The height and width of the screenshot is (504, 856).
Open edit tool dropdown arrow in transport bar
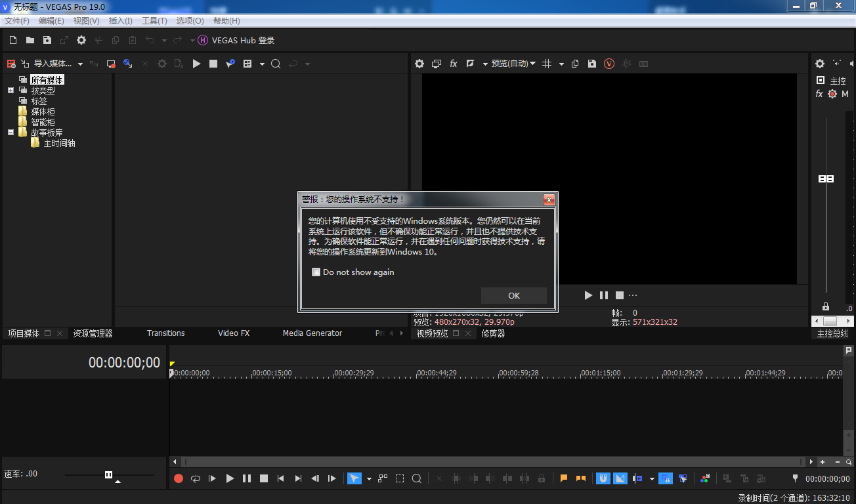click(369, 479)
